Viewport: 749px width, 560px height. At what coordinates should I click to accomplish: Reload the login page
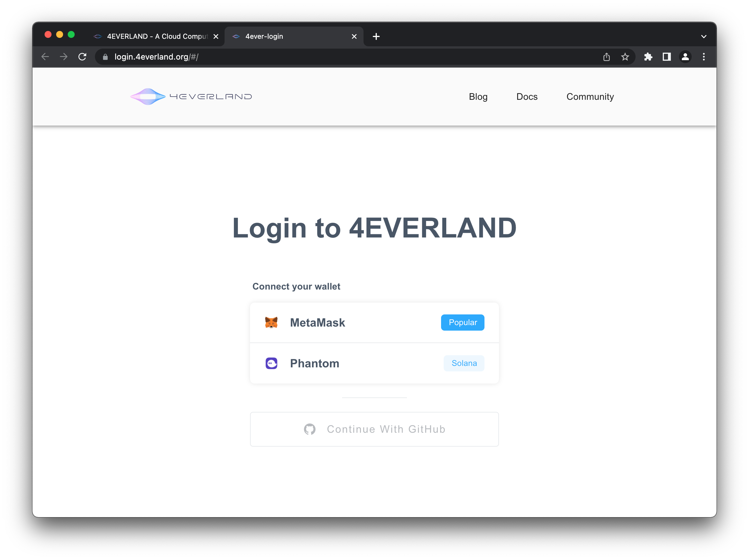click(x=82, y=57)
